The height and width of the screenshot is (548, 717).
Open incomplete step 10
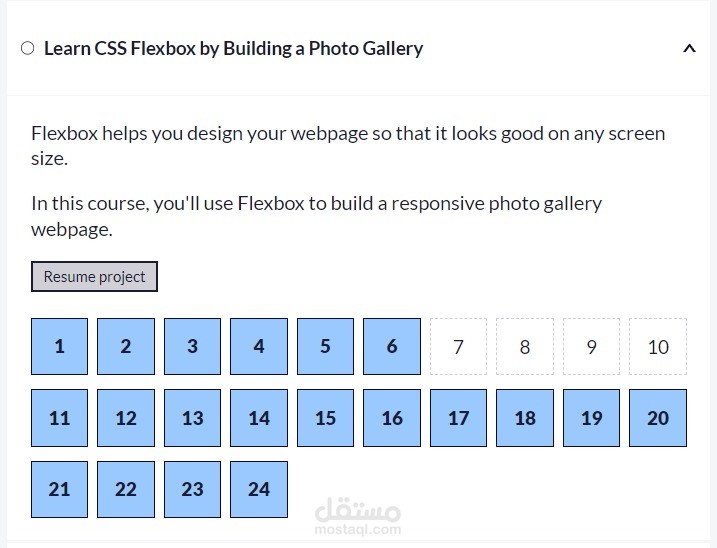tap(657, 347)
